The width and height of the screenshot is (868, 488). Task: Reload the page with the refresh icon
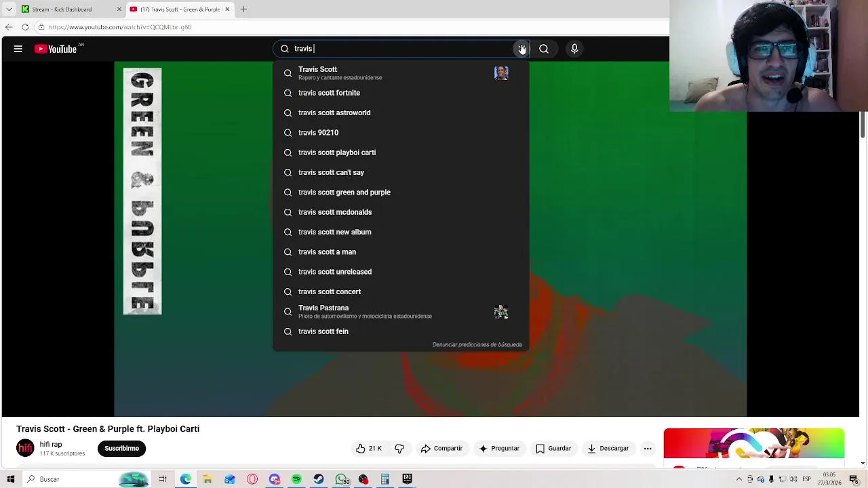[25, 27]
